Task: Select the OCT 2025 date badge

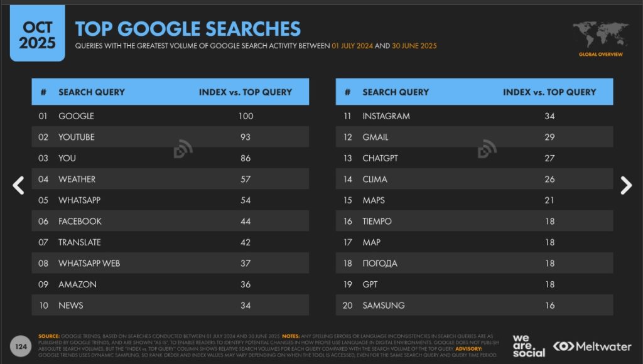Action: coord(37,35)
